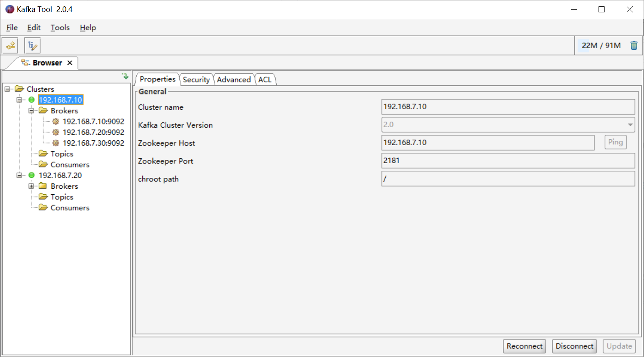Switch to the Security tab
This screenshot has height=357, width=644.
point(196,79)
